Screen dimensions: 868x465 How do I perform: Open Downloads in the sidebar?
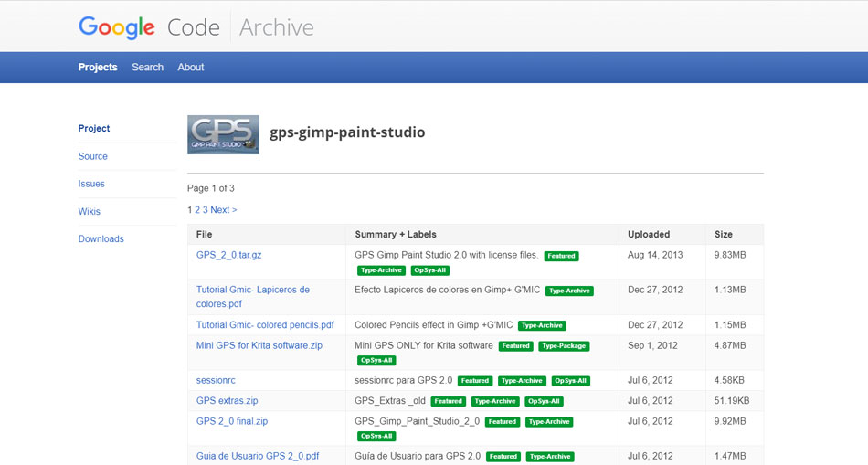(x=101, y=239)
